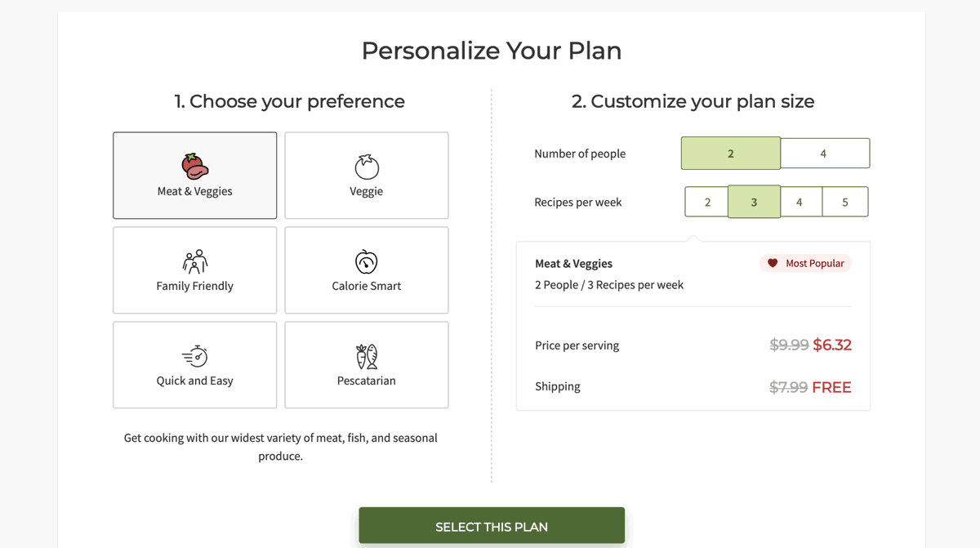980x548 pixels.
Task: Click the discounted $6.32 price per serving
Action: coord(832,345)
